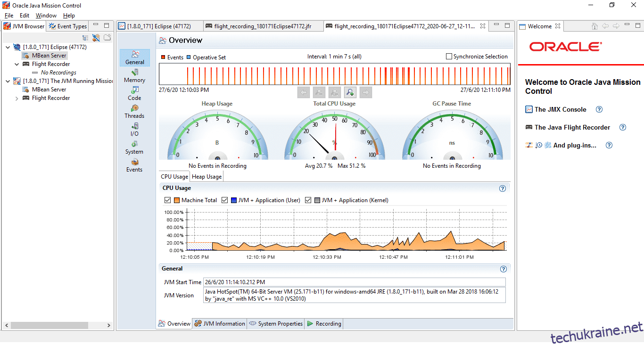Click help icon next to The JMX Console
This screenshot has height=344, width=644.
[599, 109]
